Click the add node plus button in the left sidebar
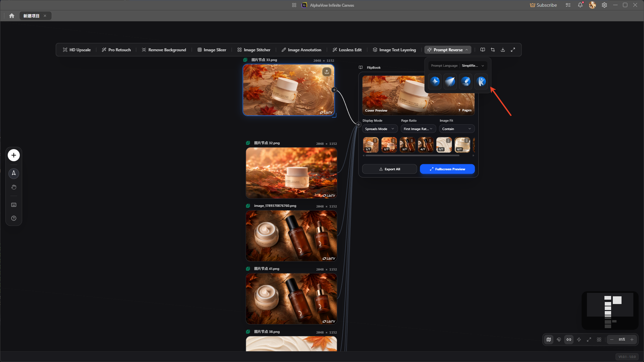Image resolution: width=644 pixels, height=362 pixels. click(14, 155)
